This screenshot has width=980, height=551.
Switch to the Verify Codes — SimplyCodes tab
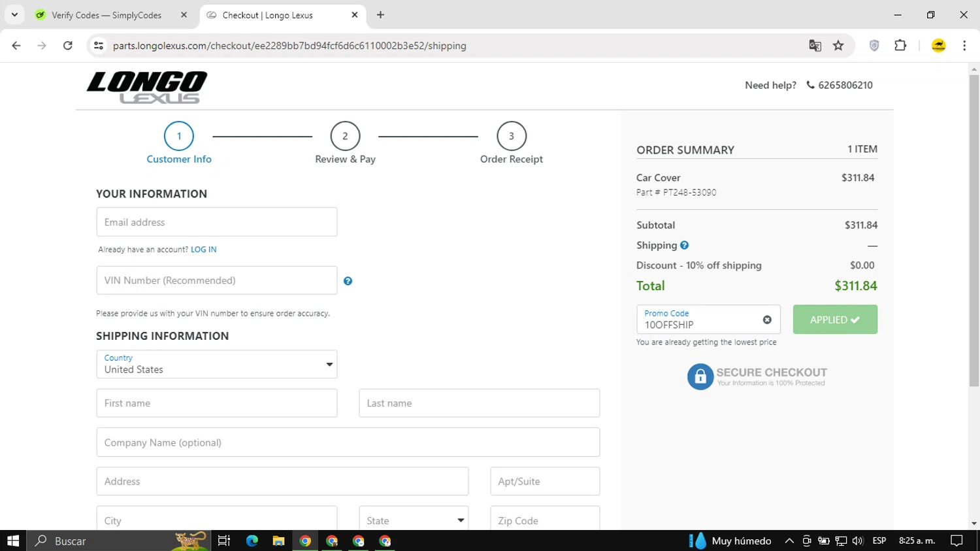point(112,15)
